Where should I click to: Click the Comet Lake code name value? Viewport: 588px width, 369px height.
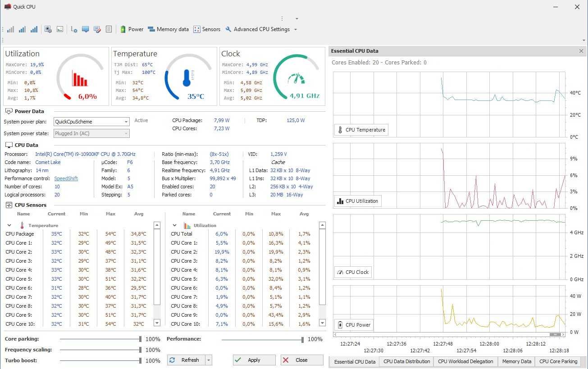pos(48,162)
